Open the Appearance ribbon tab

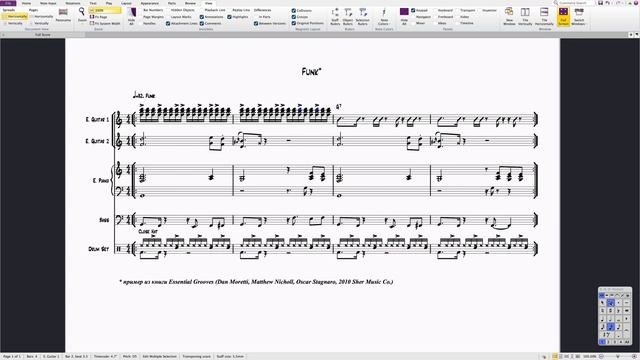click(149, 3)
